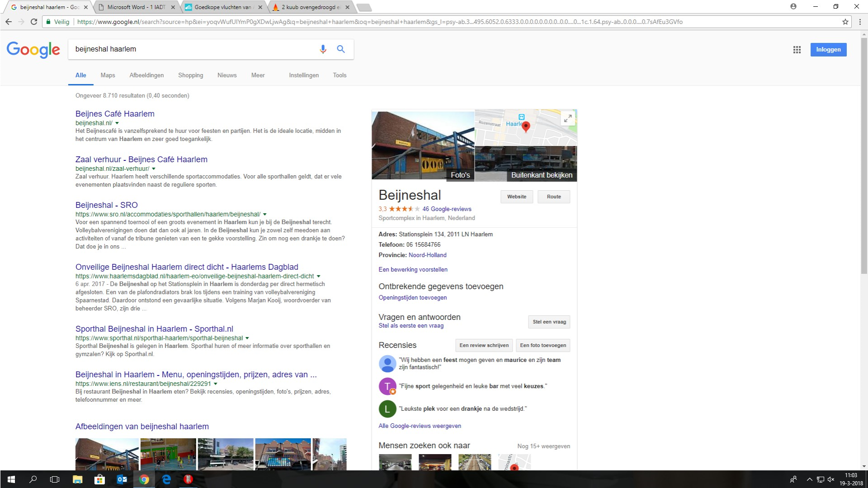This screenshot has width=868, height=488.
Task: Open Windows taskbar search
Action: point(33,479)
